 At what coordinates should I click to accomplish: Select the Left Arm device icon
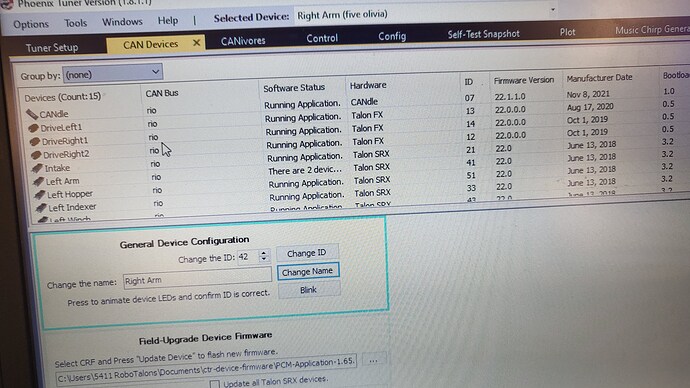(x=39, y=181)
